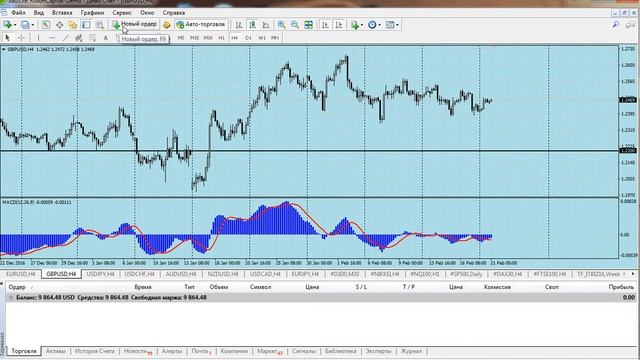Zoom in on the chart
This screenshot has width=640, height=360.
point(281,25)
